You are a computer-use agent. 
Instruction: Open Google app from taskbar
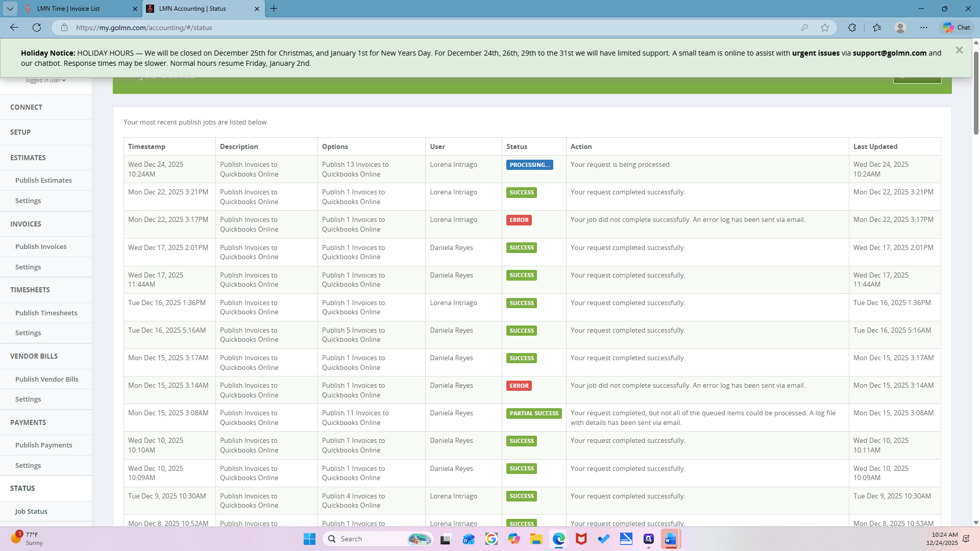491,539
